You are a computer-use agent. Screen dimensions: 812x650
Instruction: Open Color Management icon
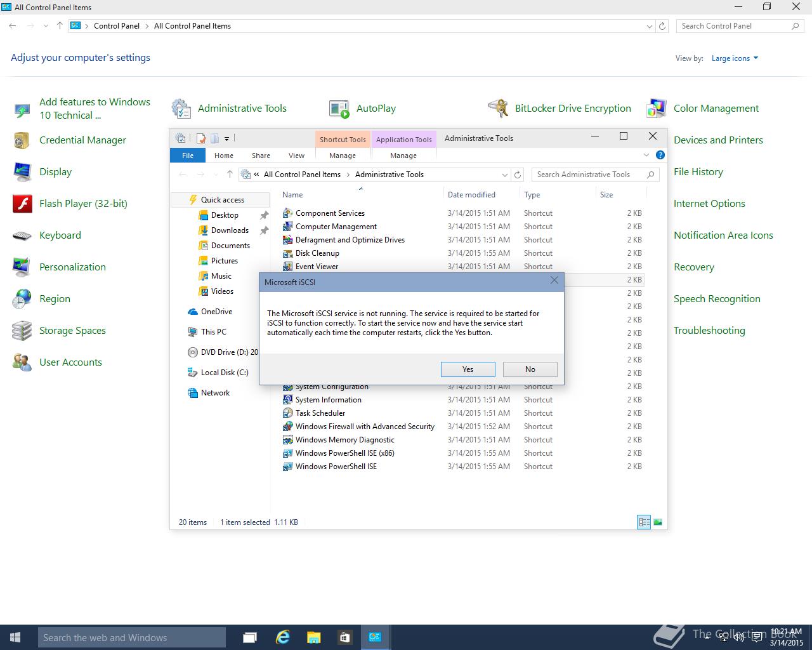[x=657, y=109]
